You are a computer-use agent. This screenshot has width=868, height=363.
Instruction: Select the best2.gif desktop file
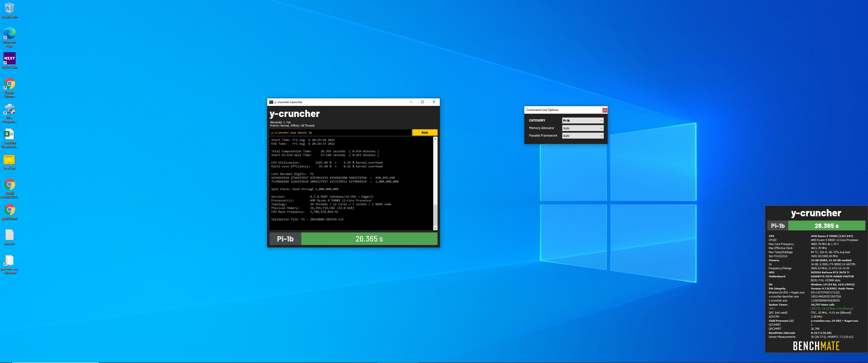(x=9, y=162)
